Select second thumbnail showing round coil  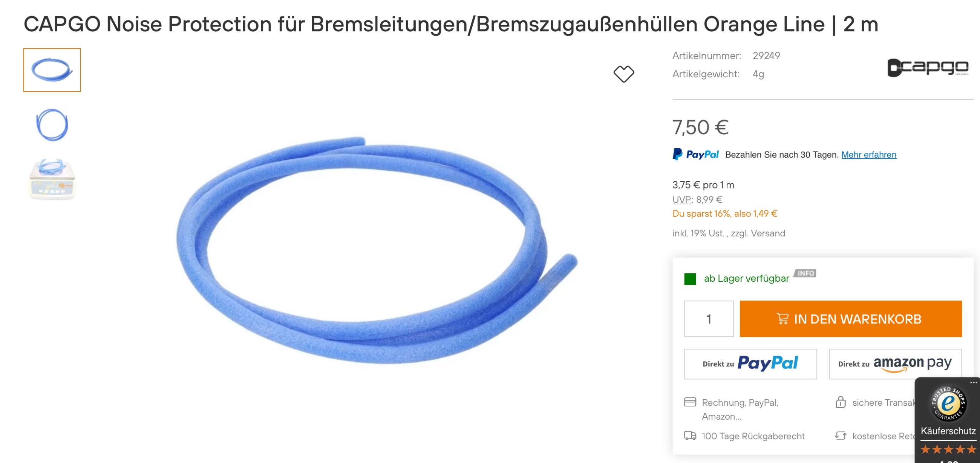pyautogui.click(x=52, y=125)
